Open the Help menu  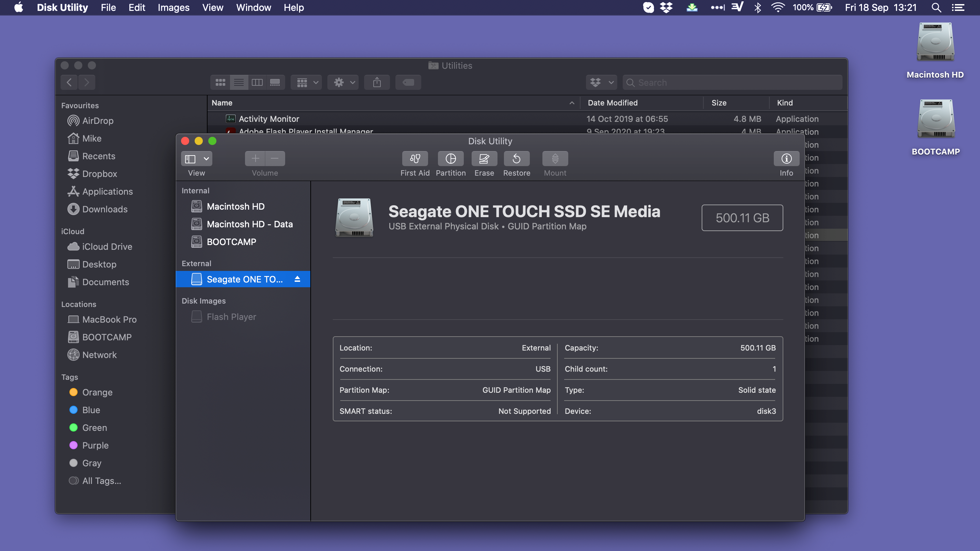point(294,7)
